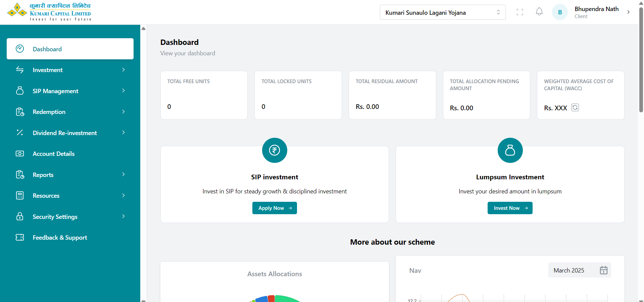Click the notification bell icon
This screenshot has height=302, width=644.
click(539, 12)
